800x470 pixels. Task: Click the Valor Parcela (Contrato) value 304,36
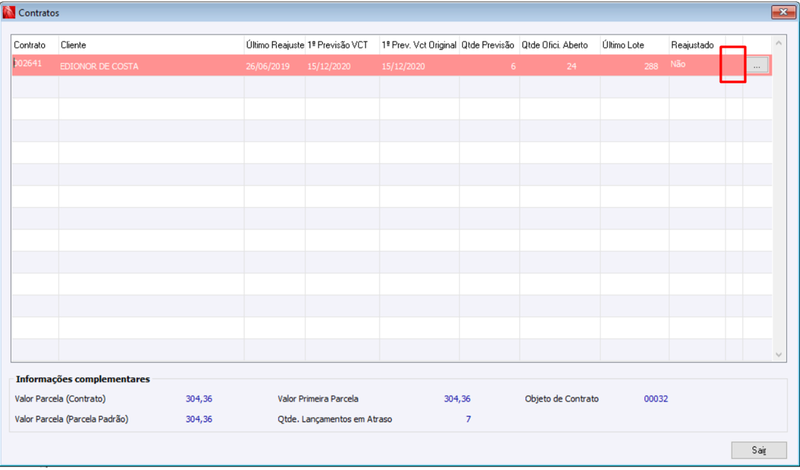pyautogui.click(x=199, y=399)
